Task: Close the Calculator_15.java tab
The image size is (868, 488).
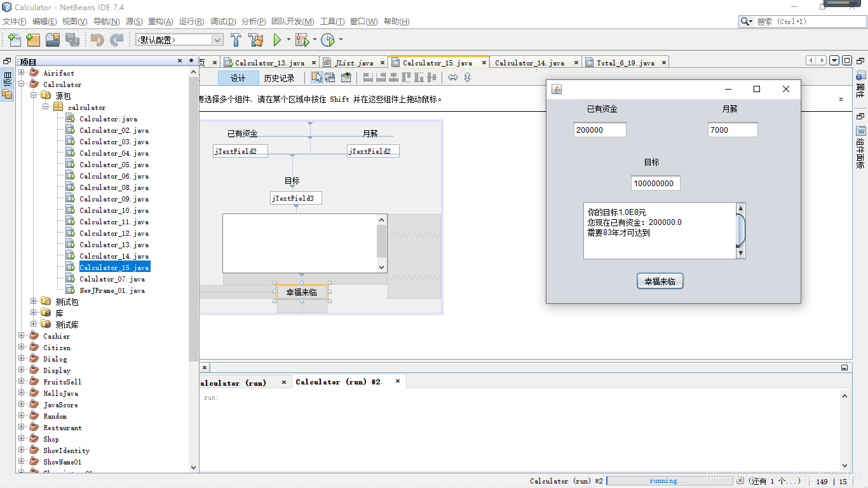Action: [484, 62]
